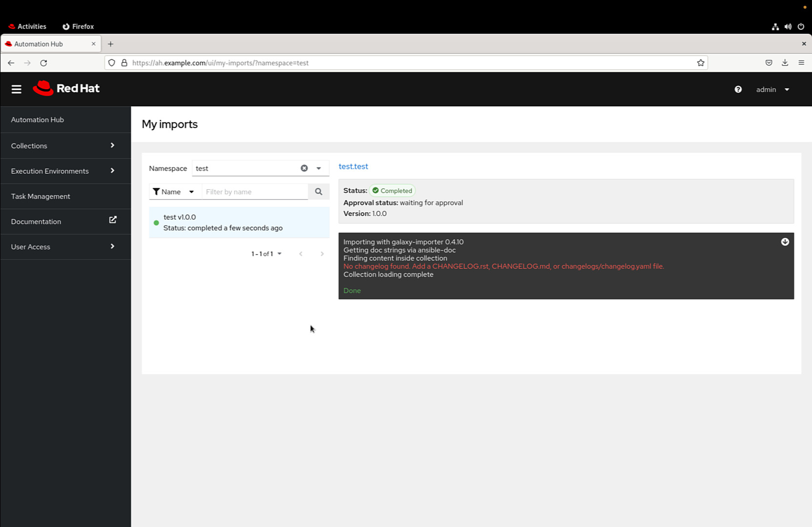Click the Documentation external link icon
The width and height of the screenshot is (812, 527).
pyautogui.click(x=113, y=220)
